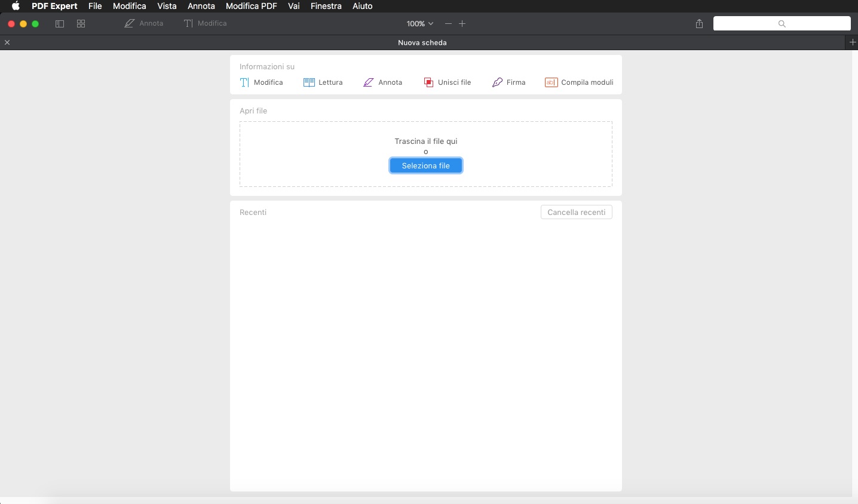Click the Seleziona file button
Viewport: 858px width, 504px height.
pos(426,165)
